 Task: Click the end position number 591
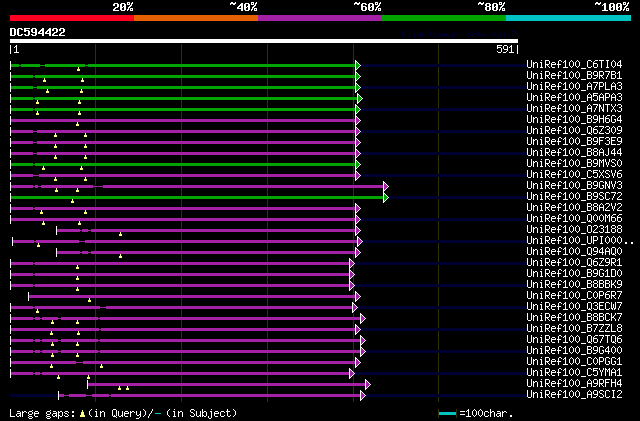pos(505,49)
